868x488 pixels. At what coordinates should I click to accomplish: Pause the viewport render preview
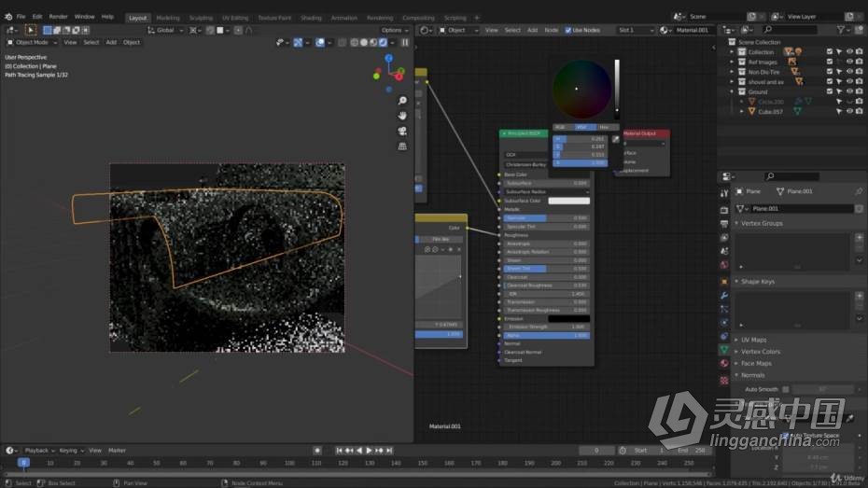pyautogui.click(x=405, y=42)
